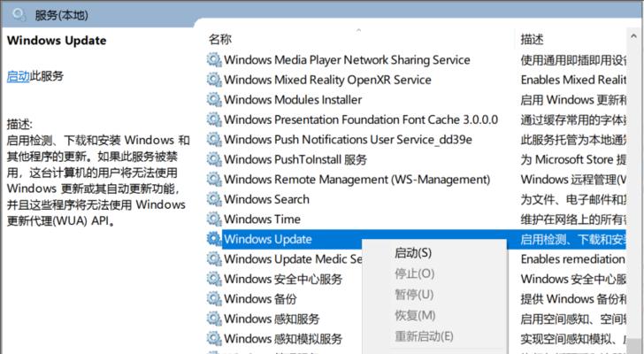Select the Windows 感知模拟服务 row
644x354 pixels.
coord(283,339)
